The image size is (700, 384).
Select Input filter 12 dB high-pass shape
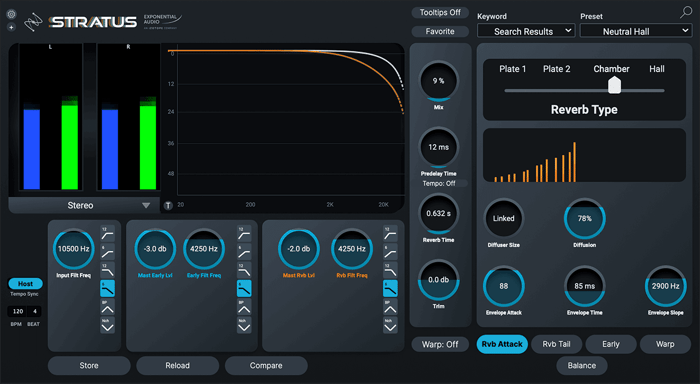[x=107, y=234]
